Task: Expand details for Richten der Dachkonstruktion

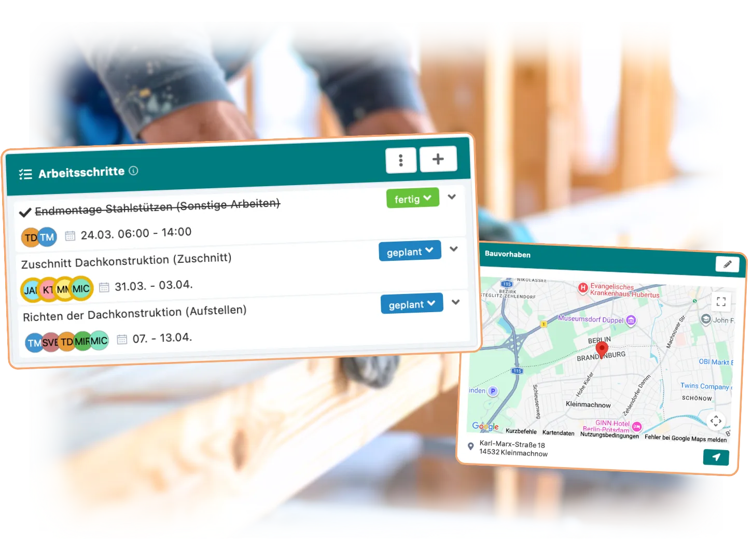Action: pos(455,301)
